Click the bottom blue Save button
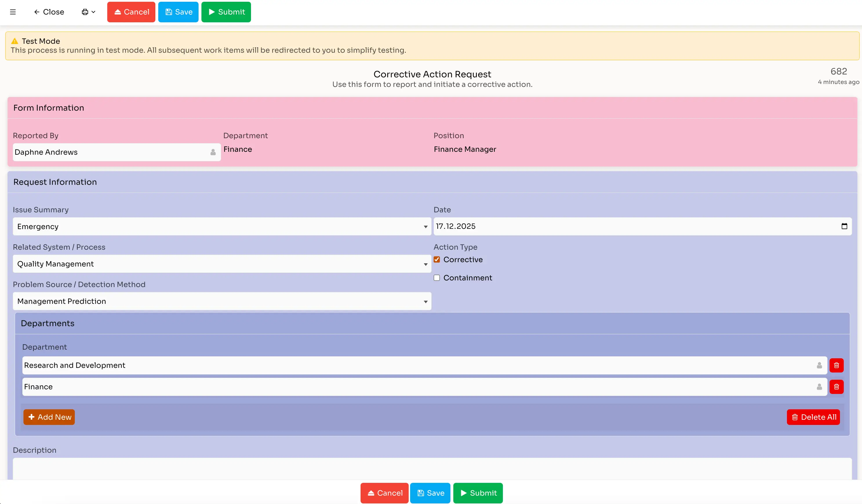This screenshot has height=504, width=862. pos(430,493)
